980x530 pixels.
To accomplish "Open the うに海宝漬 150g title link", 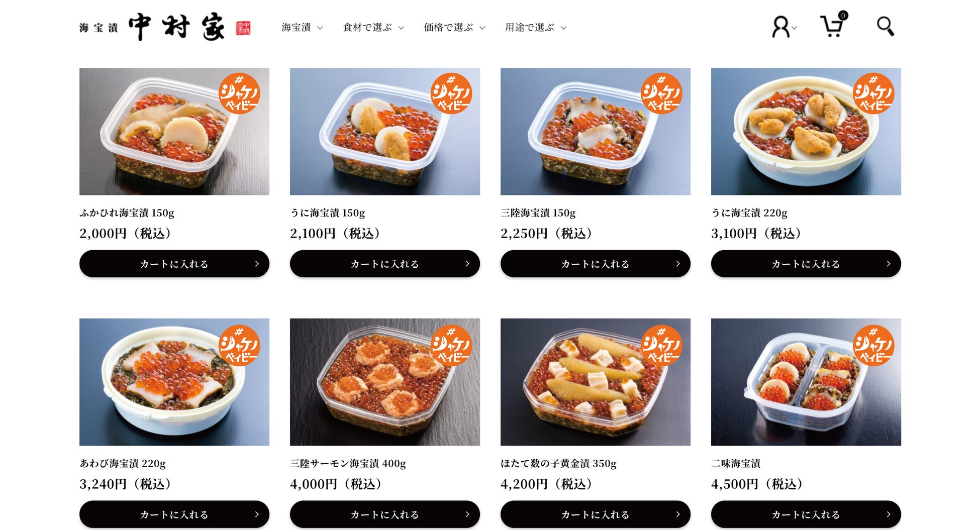I will pos(328,213).
